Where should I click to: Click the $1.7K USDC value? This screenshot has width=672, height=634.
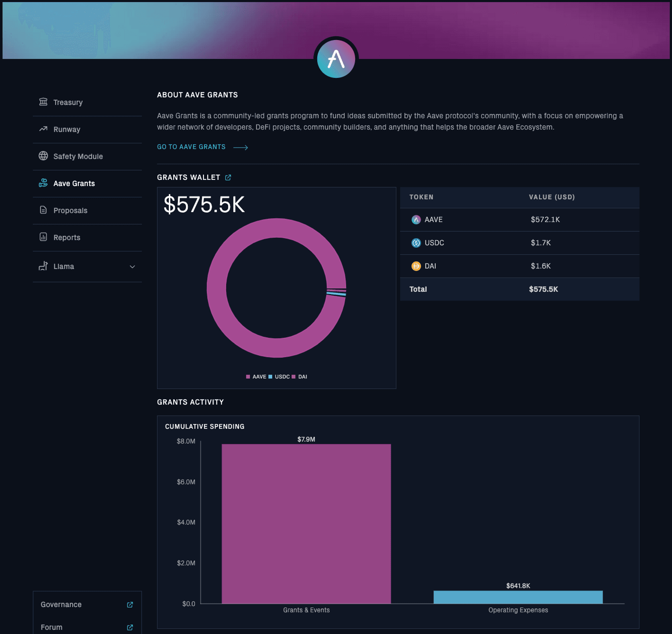click(541, 243)
